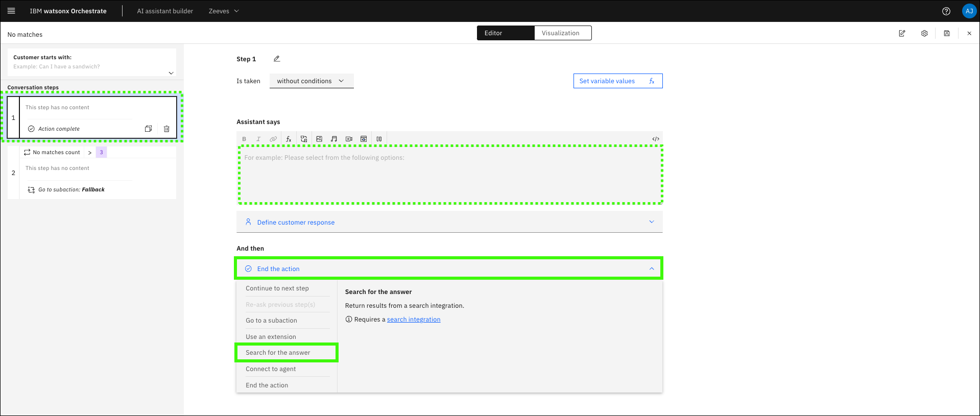Choose 'Connect to agent' from the list
The image size is (980, 416).
pyautogui.click(x=271, y=369)
